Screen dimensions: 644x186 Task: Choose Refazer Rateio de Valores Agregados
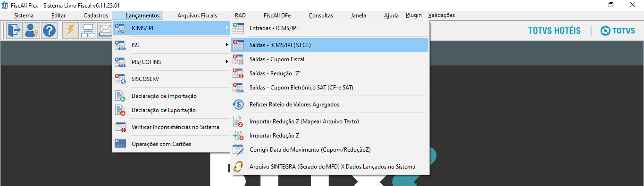point(330,105)
